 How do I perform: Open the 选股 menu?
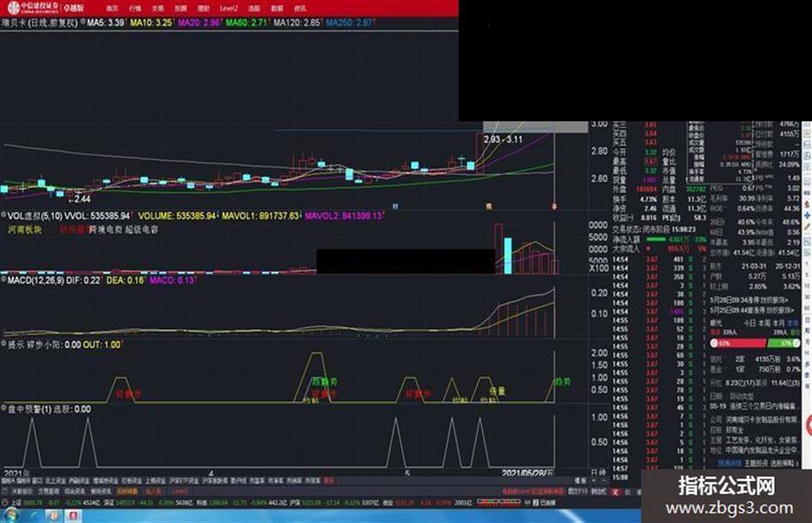[253, 9]
